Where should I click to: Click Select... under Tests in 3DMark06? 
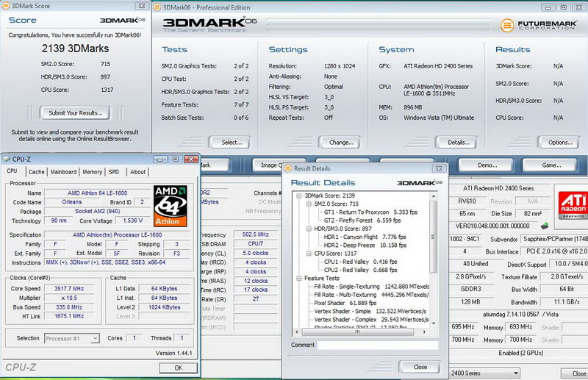pyautogui.click(x=232, y=143)
